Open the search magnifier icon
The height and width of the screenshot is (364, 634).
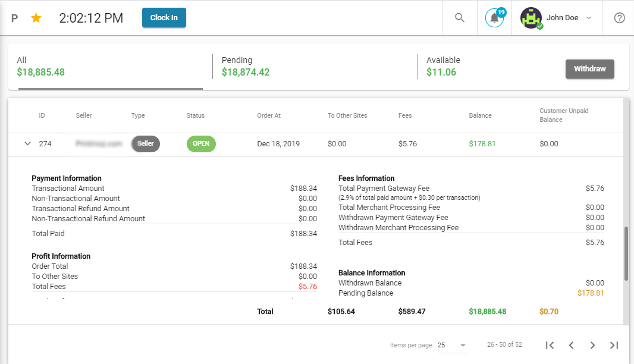459,18
